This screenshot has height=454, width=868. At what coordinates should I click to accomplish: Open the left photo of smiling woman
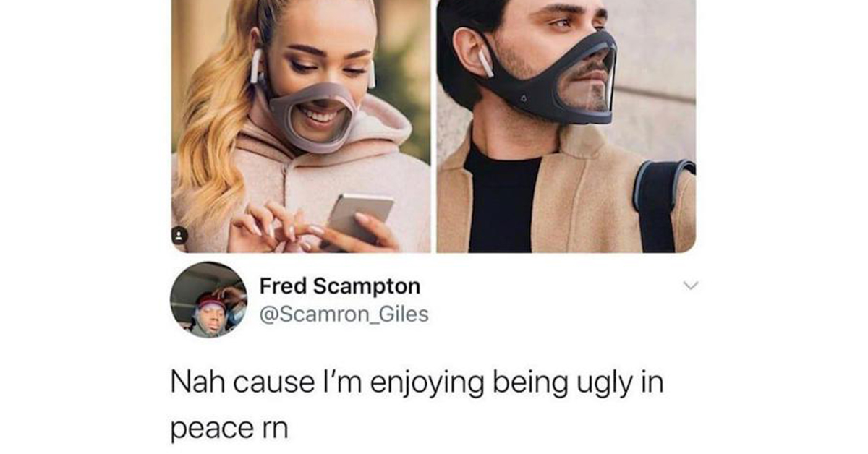pos(301,126)
